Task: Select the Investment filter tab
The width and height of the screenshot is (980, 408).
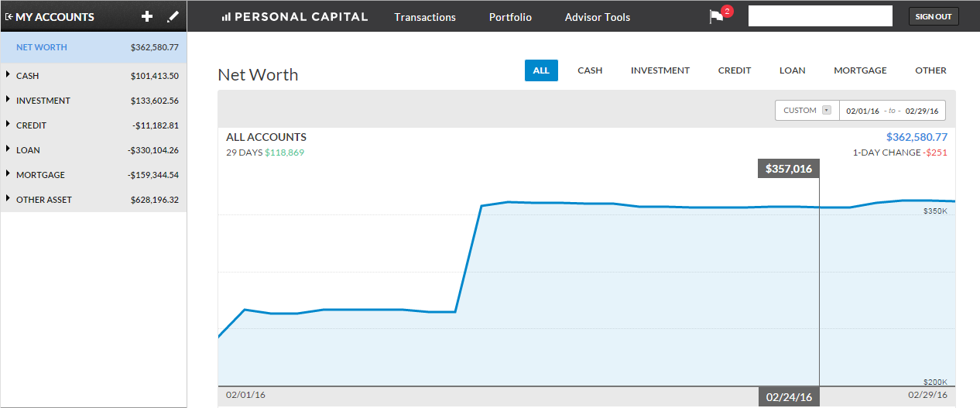Action: click(660, 70)
